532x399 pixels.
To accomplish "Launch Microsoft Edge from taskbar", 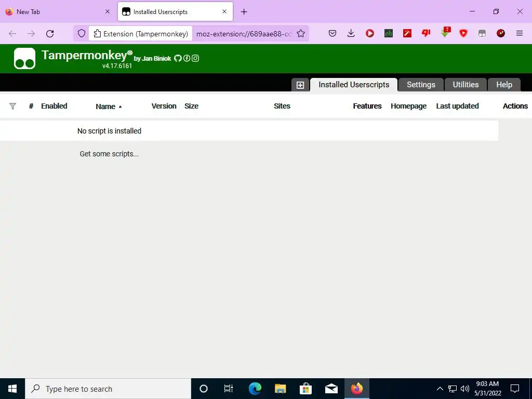I will click(255, 389).
